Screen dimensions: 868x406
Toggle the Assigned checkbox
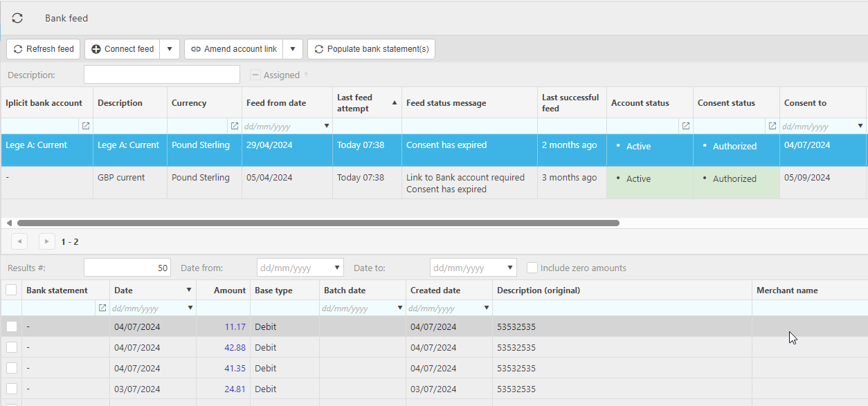point(255,75)
